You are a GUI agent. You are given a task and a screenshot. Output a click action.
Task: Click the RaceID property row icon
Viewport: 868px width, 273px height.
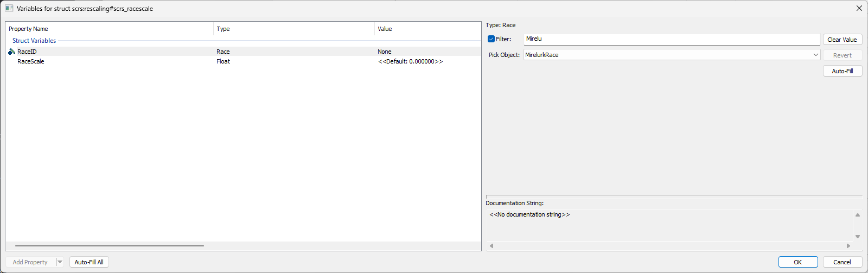11,52
